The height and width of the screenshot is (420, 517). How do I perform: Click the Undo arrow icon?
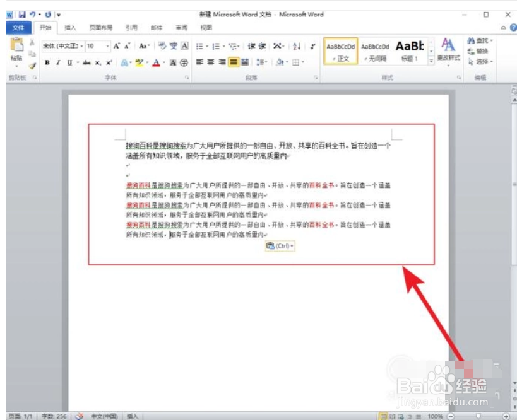[32, 14]
